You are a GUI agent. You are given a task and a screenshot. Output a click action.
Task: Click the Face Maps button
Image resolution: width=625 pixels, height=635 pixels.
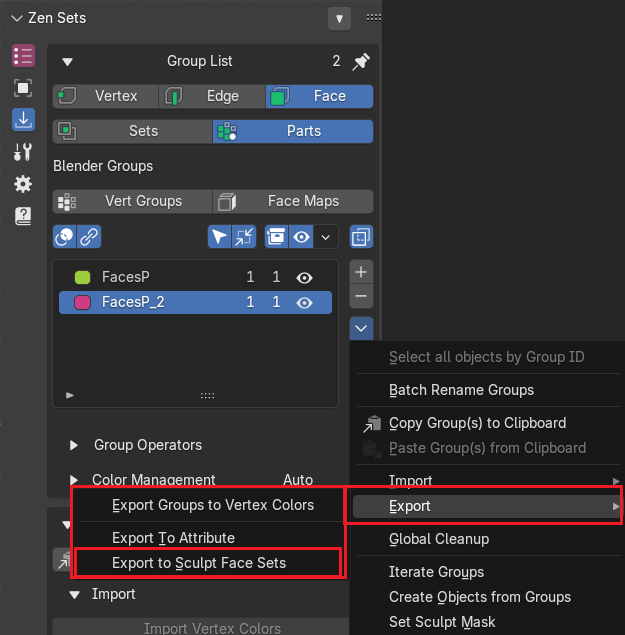pos(293,201)
